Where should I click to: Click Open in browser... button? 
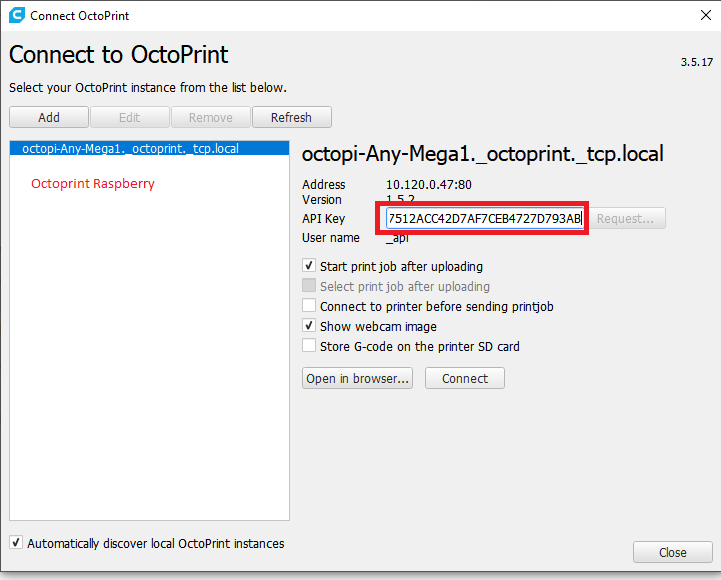[357, 378]
